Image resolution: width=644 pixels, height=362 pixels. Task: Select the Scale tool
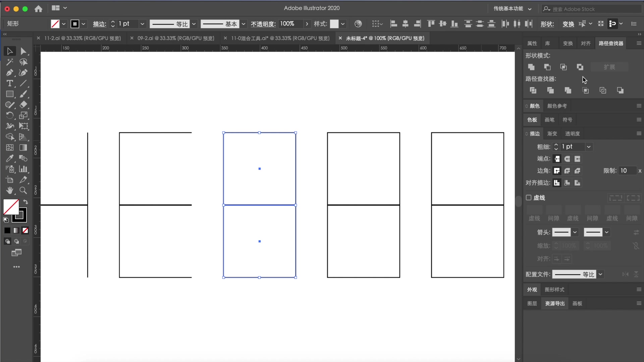23,115
